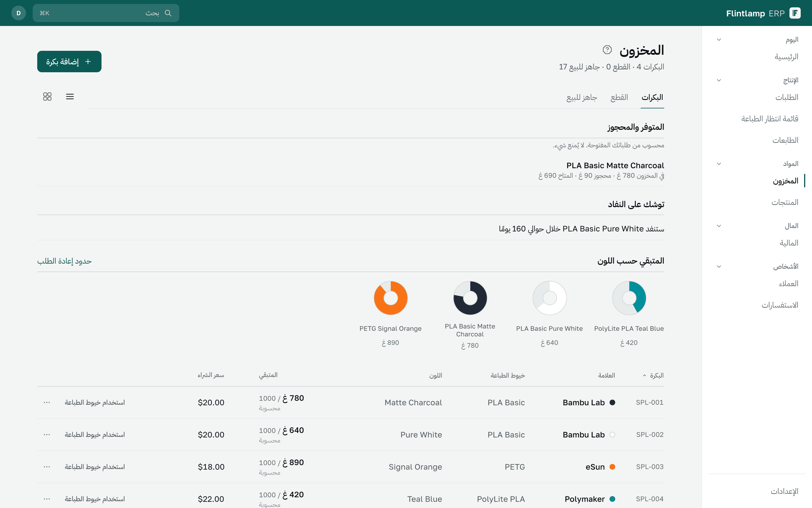Click teal color dot beside Polymaker
The height and width of the screenshot is (508, 812).
[612, 499]
